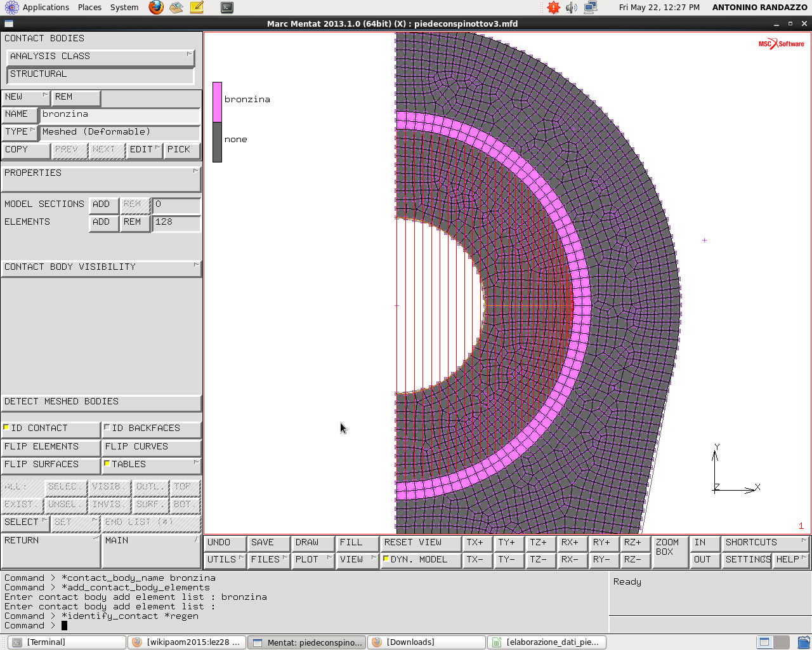The image size is (812, 650).
Task: Switch to elaborazione_dati spreadsheet taskbar window
Action: click(x=547, y=642)
